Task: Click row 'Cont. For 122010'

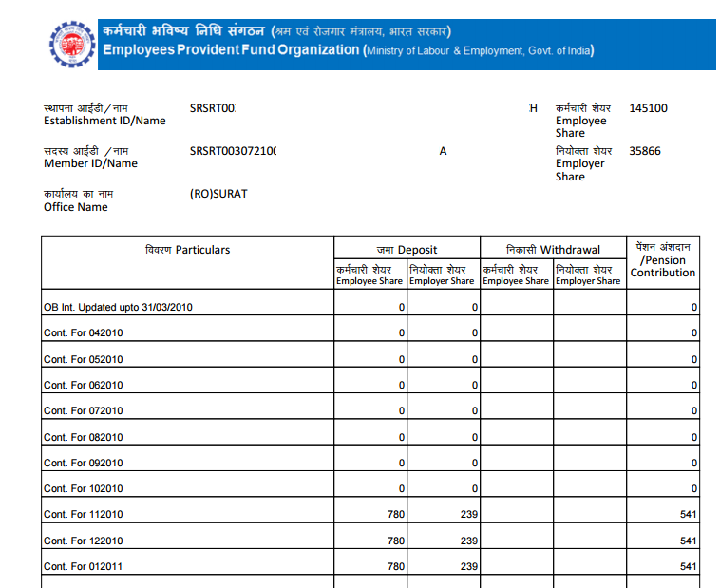Action: click(370, 536)
